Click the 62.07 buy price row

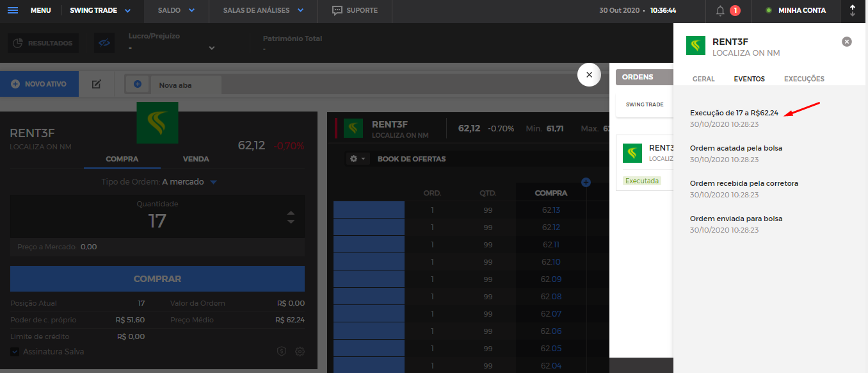551,314
